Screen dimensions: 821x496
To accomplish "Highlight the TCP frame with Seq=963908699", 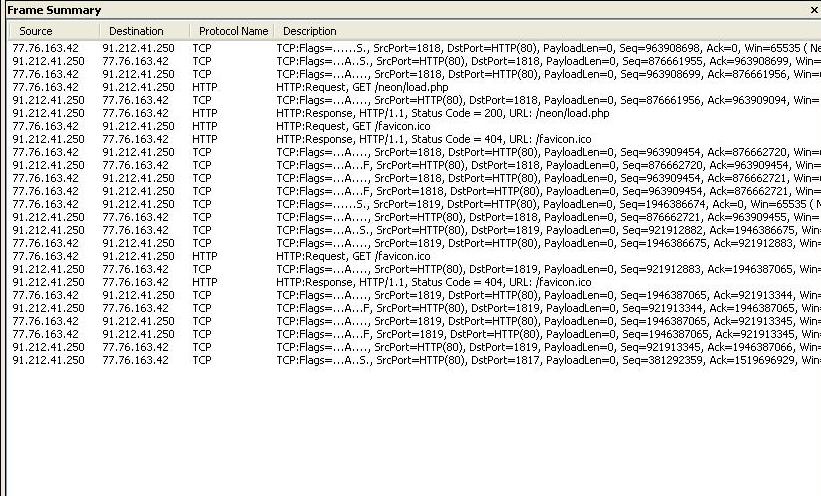I will point(450,74).
